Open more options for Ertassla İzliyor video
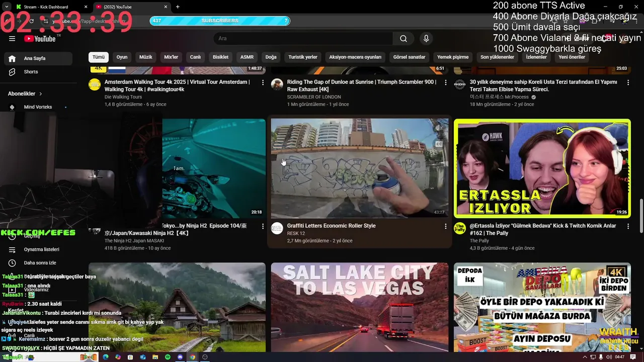Image resolution: width=644 pixels, height=362 pixels. pyautogui.click(x=628, y=226)
